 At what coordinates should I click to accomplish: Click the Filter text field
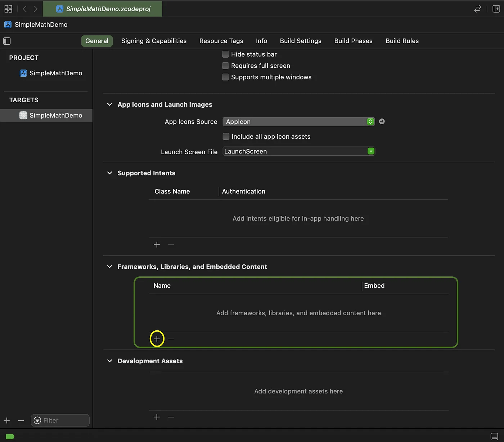pos(60,420)
